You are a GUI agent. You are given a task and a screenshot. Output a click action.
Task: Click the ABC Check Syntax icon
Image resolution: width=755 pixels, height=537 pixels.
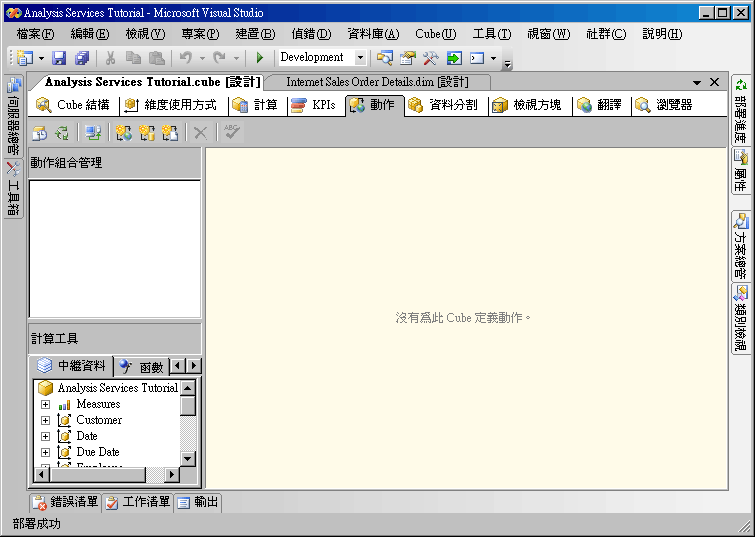[232, 132]
